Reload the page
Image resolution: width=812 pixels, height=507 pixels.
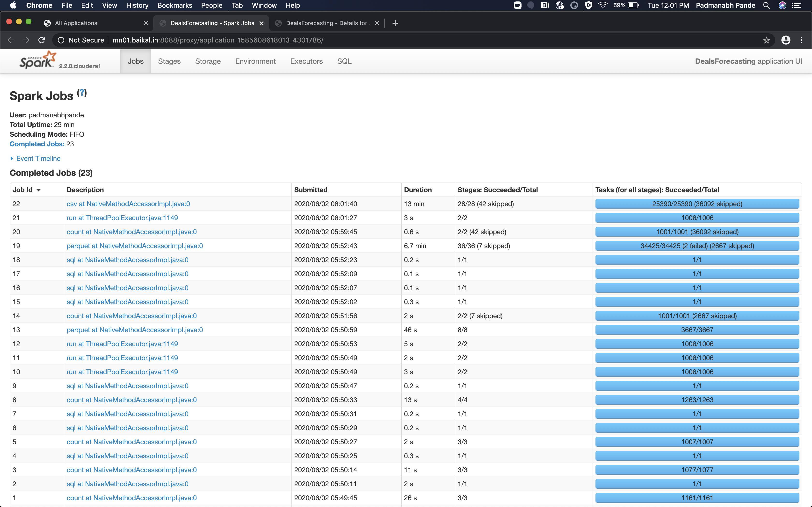pyautogui.click(x=42, y=40)
